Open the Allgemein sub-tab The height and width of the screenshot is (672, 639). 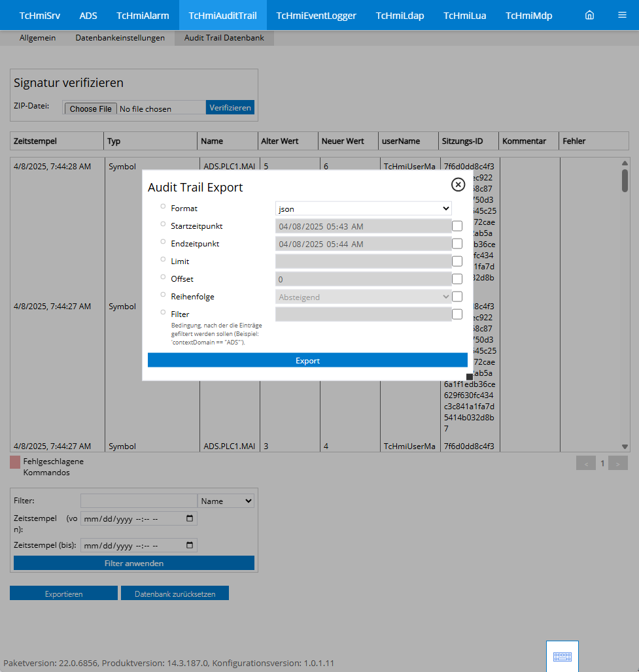[37, 38]
